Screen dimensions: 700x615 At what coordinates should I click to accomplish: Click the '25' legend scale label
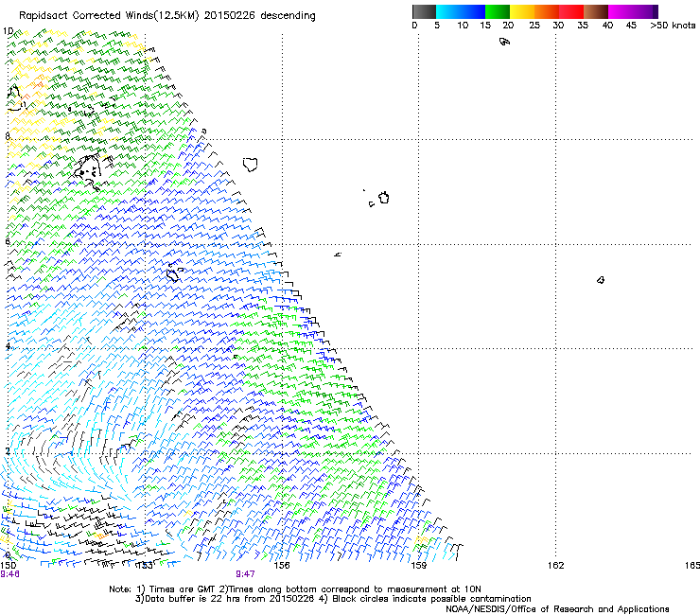coord(534,26)
